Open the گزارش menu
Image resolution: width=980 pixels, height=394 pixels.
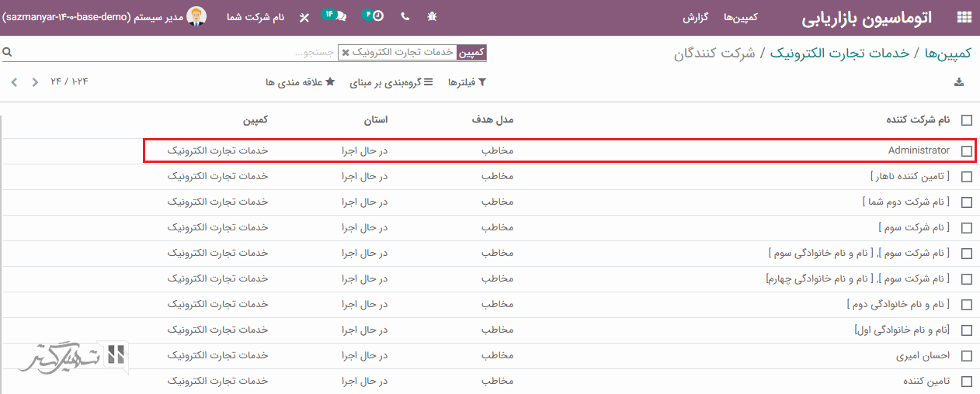[x=694, y=17]
